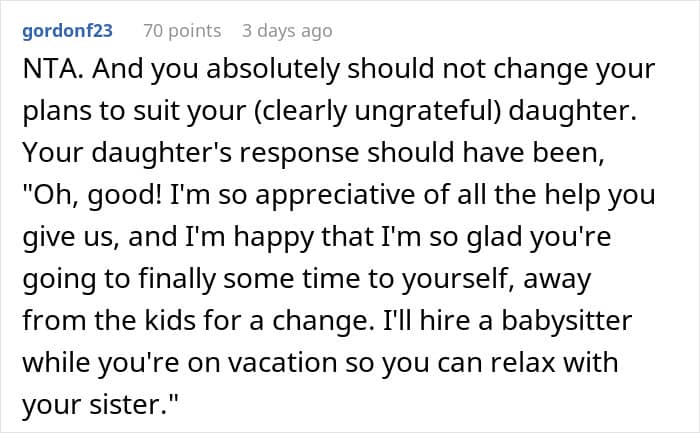This screenshot has height=433, width=700.
Task: Click the 70 points score label
Action: coord(182,31)
